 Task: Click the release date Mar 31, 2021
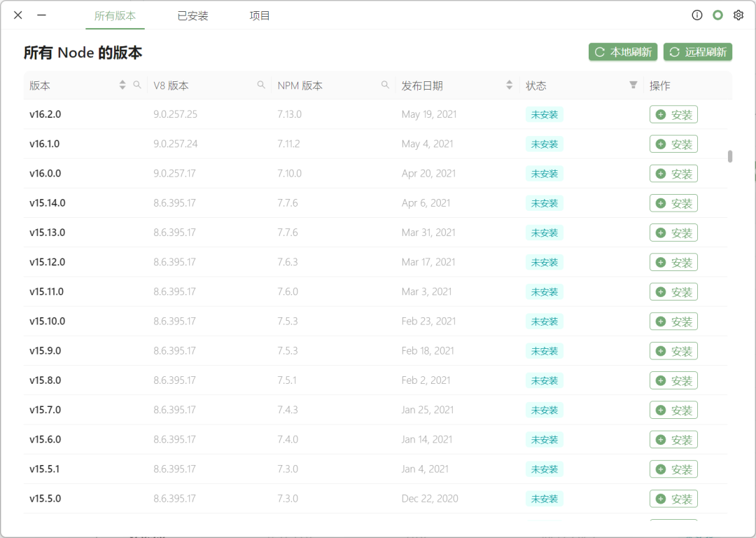pos(428,233)
